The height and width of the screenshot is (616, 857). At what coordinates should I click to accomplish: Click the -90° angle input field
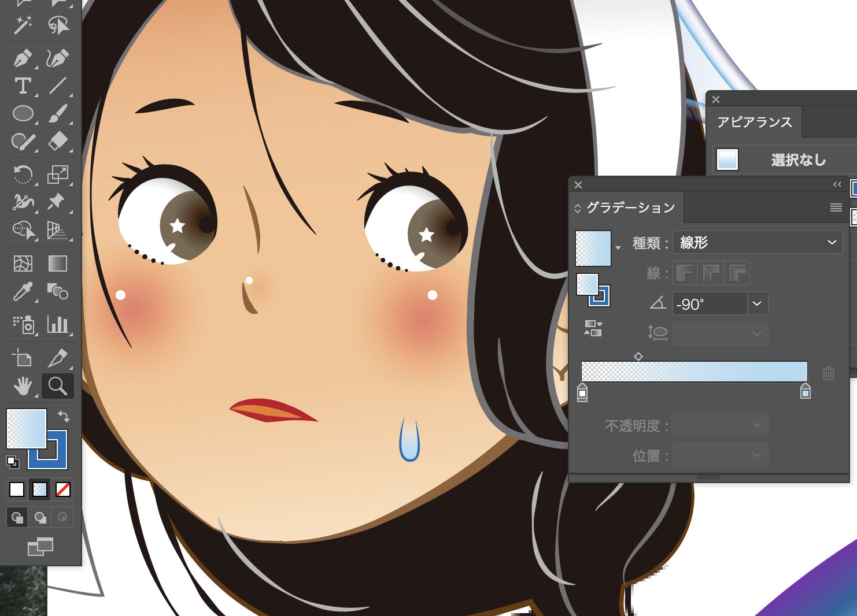click(710, 303)
